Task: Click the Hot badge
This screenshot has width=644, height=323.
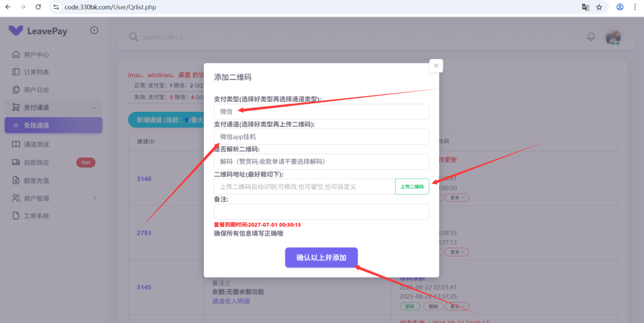Action: pos(86,163)
